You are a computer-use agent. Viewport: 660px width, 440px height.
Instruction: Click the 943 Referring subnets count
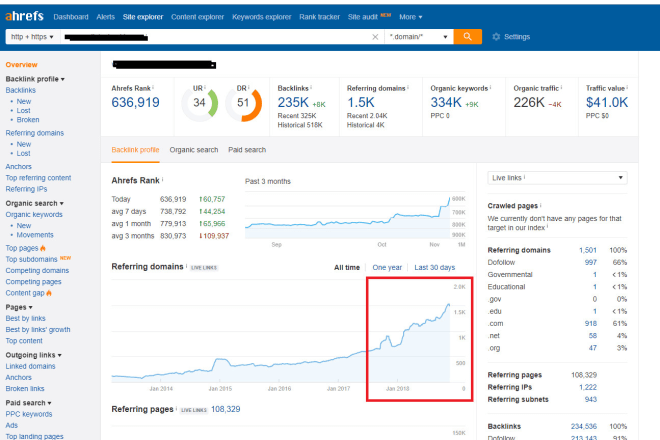[591, 399]
